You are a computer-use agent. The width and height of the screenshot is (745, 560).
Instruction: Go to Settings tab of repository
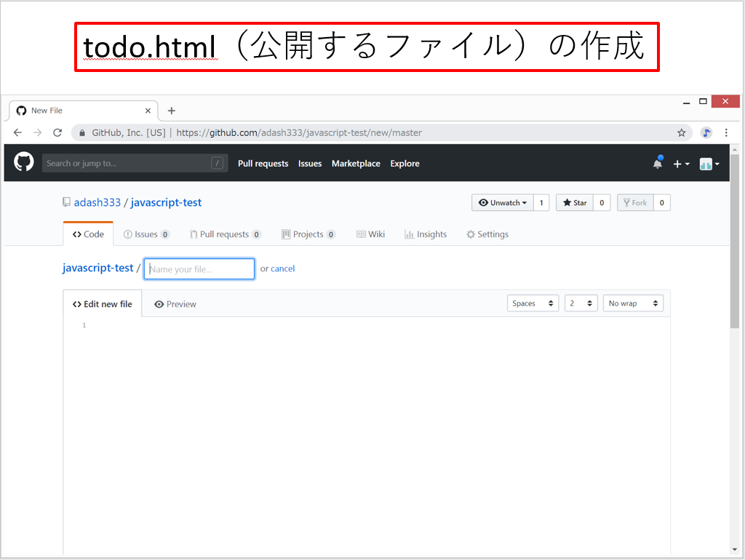487,234
